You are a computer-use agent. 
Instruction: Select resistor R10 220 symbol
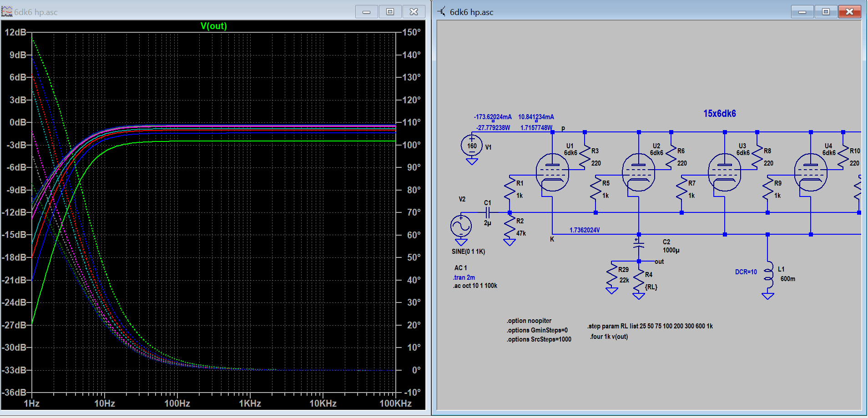click(x=843, y=158)
